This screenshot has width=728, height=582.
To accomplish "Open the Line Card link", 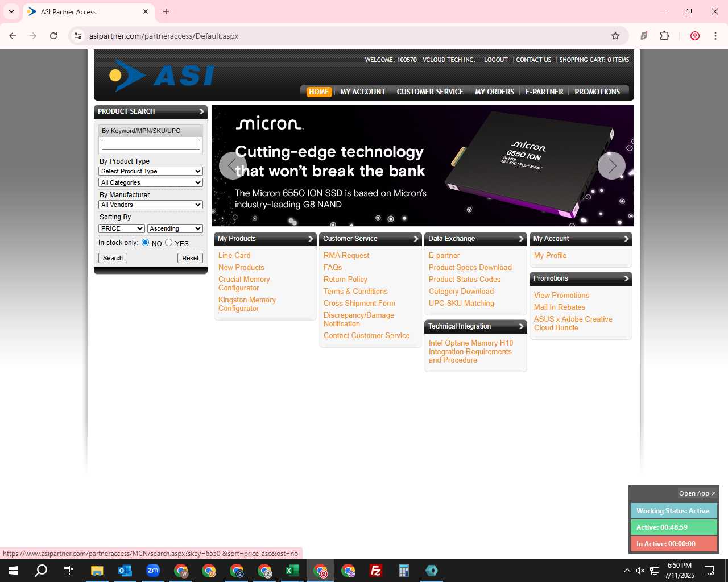I will [x=234, y=256].
